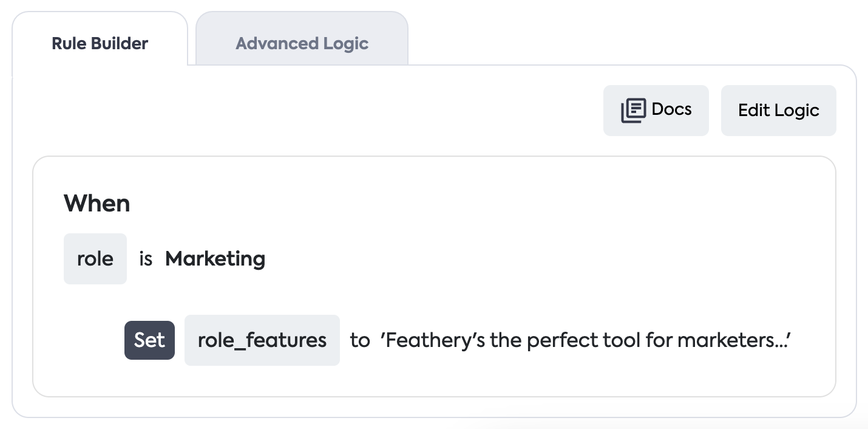Click the "is" comparison operator
Viewport: 868px width, 429px height.
[146, 259]
